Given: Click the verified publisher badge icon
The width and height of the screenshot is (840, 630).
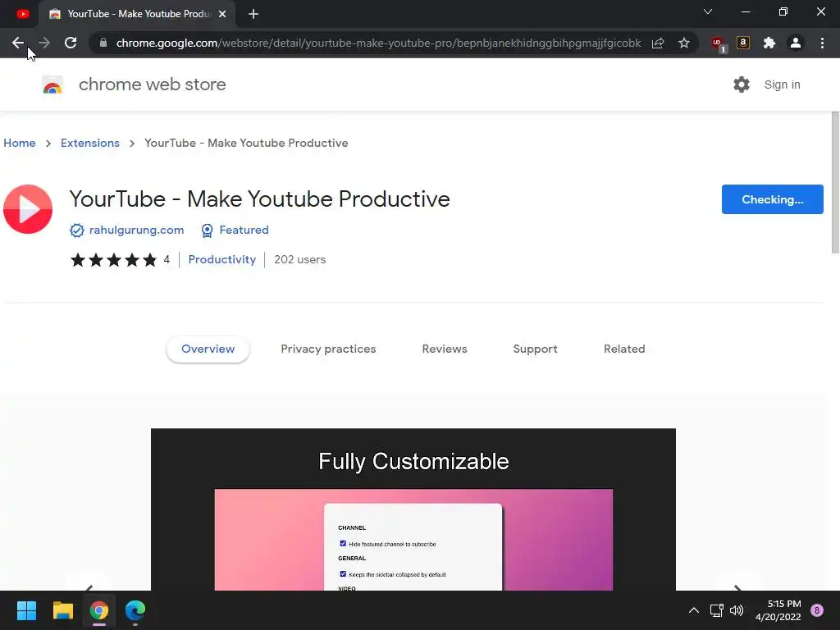Looking at the screenshot, I should (76, 231).
